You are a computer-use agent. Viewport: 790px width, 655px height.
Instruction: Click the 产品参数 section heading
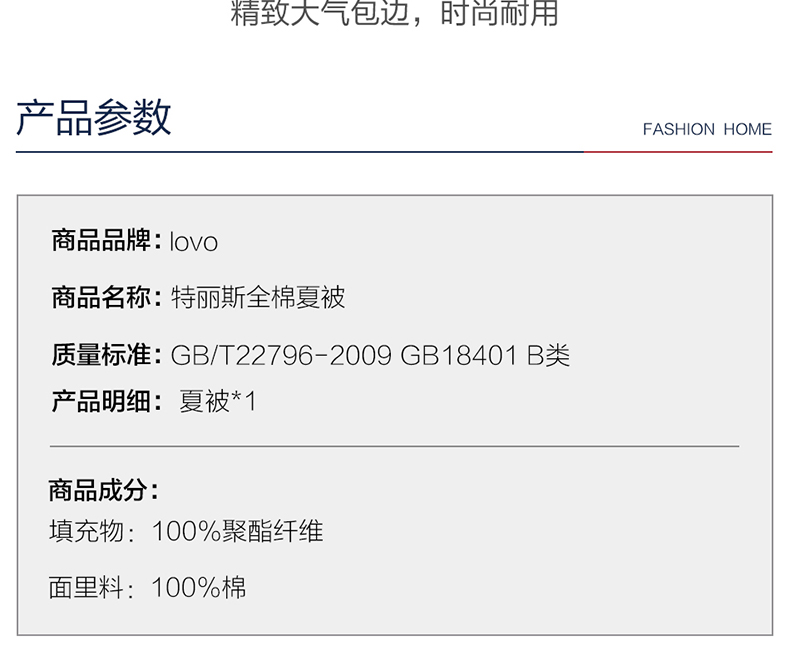(x=94, y=117)
